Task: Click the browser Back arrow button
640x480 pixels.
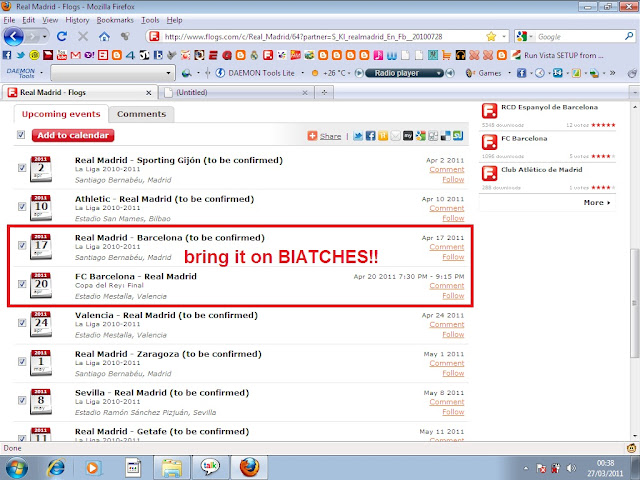Action: point(13,37)
